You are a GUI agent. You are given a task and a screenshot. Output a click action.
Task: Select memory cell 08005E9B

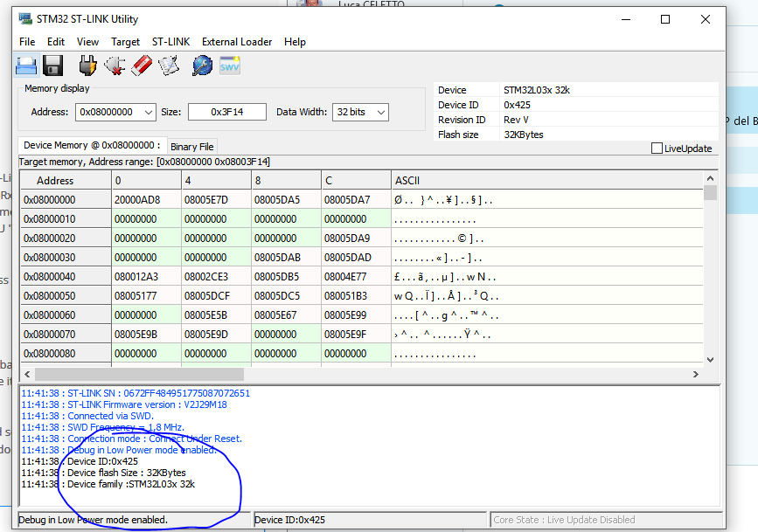[146, 335]
